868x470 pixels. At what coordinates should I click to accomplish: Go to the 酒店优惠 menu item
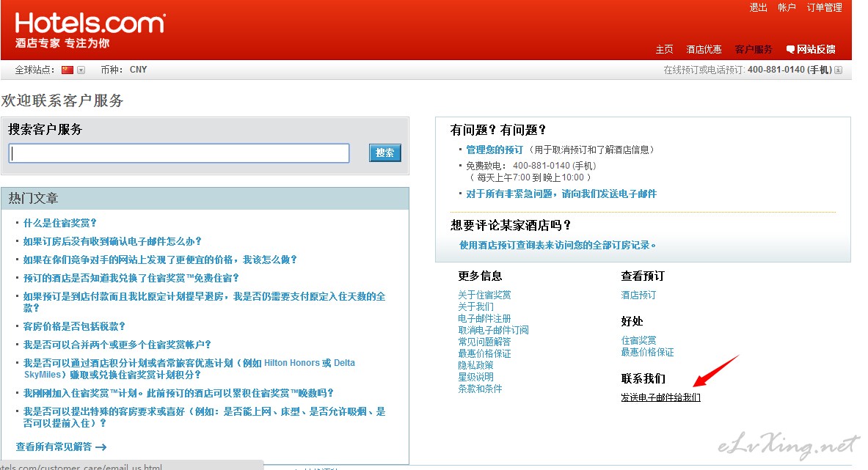click(704, 50)
